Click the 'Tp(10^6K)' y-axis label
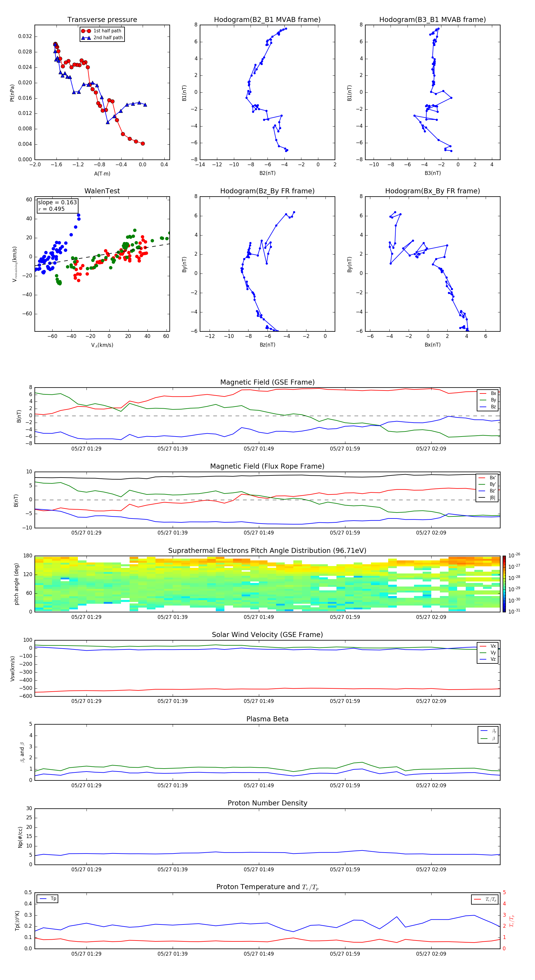535x980 pixels. tap(17, 921)
